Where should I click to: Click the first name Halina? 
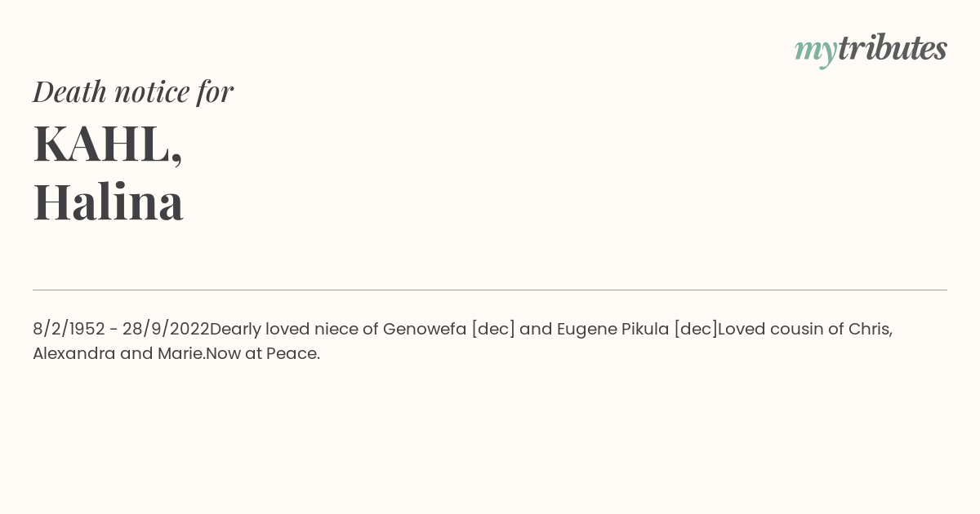click(x=108, y=202)
